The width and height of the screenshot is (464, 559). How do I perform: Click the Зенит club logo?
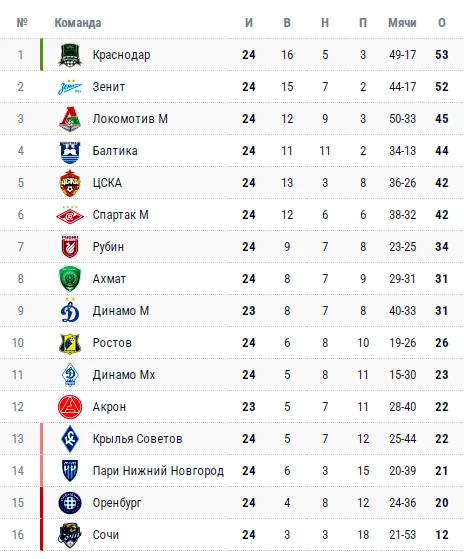[x=70, y=87]
